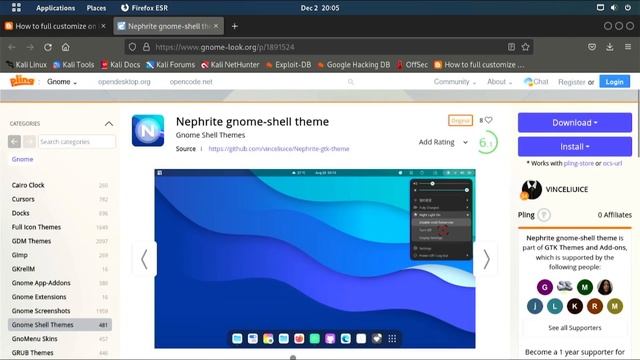The width and height of the screenshot is (640, 360).
Task: Open the Google Hacking DB bookmark
Action: click(353, 64)
